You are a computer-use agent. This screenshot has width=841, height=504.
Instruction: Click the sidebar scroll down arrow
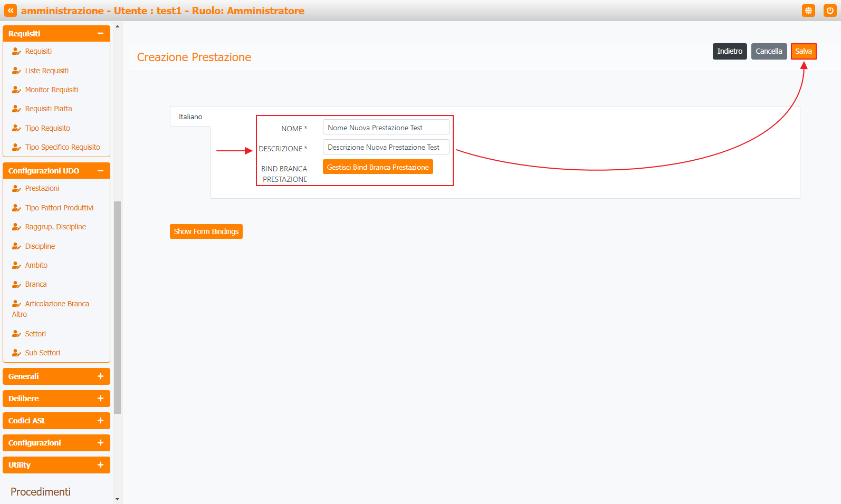[x=117, y=499]
